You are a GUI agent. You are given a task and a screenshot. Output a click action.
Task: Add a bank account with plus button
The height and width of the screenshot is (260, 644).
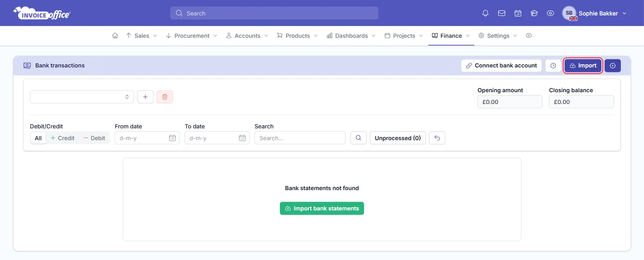point(145,97)
